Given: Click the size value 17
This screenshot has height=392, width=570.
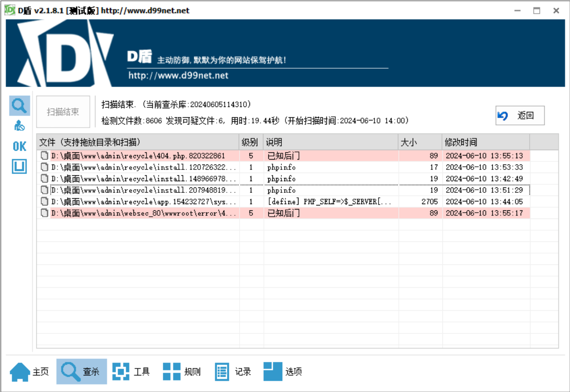Looking at the screenshot, I should 434,167.
